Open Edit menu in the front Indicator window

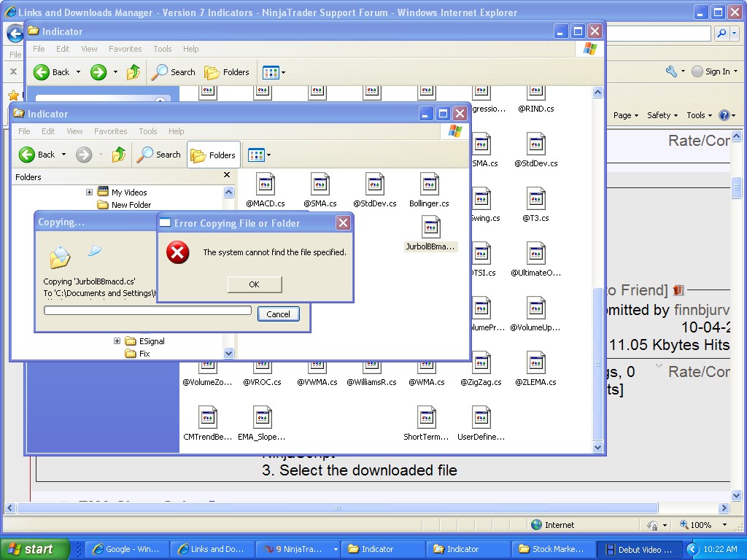48,131
